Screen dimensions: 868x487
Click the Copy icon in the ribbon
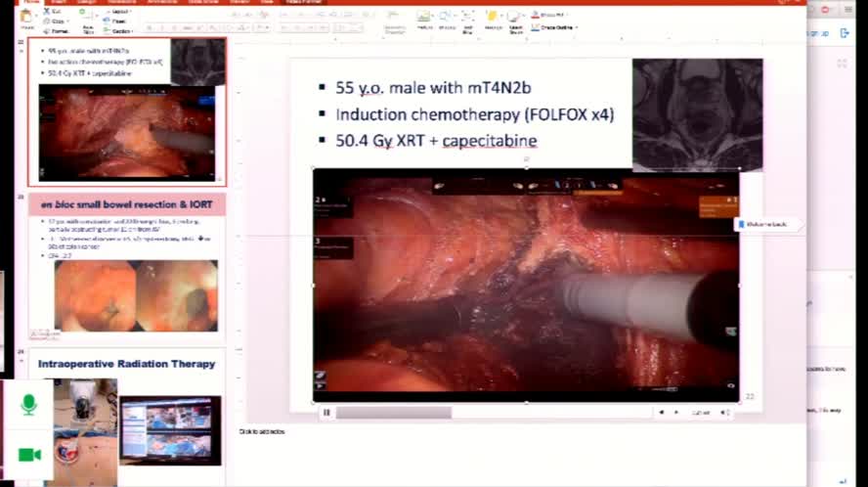pos(47,22)
